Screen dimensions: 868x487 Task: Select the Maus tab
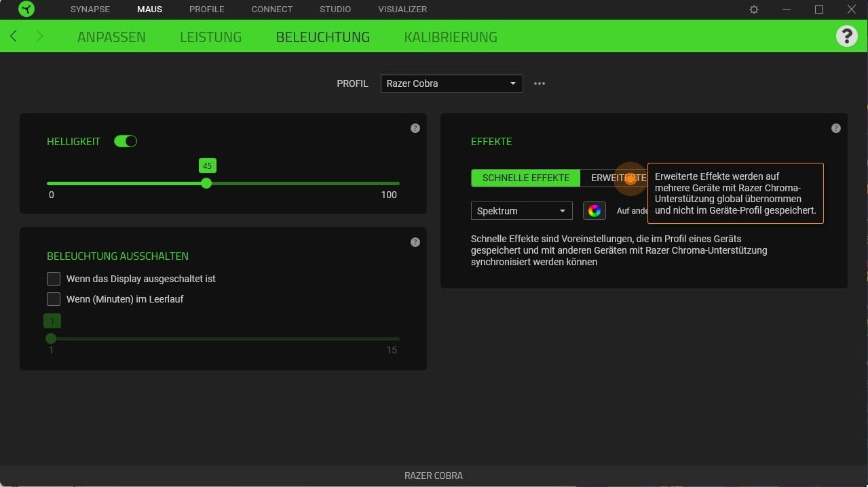pos(149,9)
